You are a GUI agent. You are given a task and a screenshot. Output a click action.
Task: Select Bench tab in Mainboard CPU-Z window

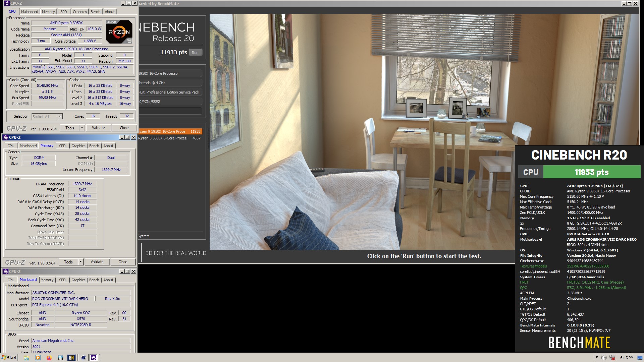click(x=94, y=280)
